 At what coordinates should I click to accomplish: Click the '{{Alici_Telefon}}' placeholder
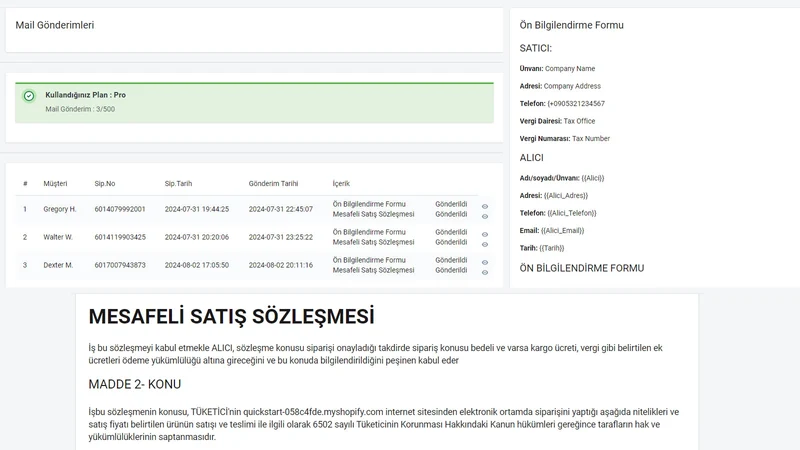pos(572,213)
